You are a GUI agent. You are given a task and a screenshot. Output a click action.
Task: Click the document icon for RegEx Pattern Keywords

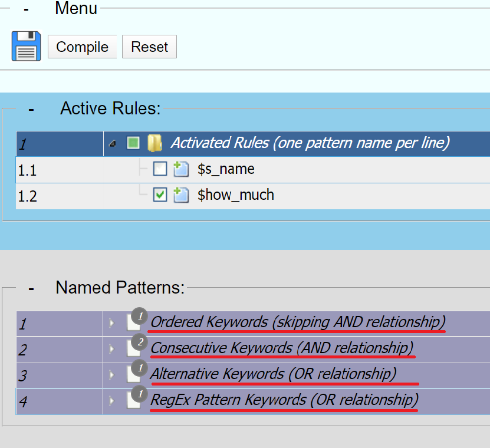[x=134, y=400]
